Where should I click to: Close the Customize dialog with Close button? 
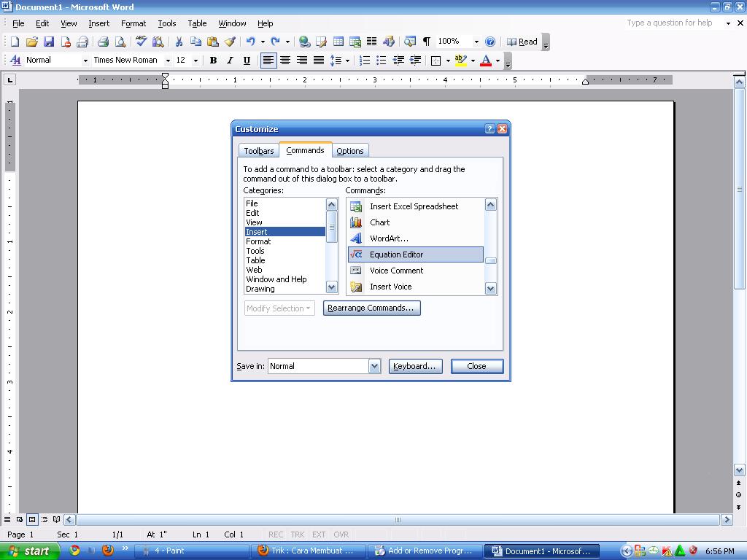(477, 366)
